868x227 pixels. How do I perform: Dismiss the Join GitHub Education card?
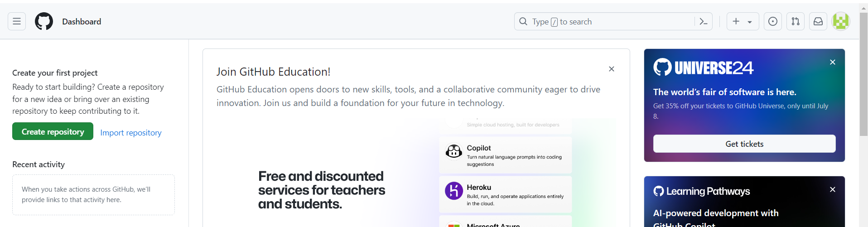point(612,69)
